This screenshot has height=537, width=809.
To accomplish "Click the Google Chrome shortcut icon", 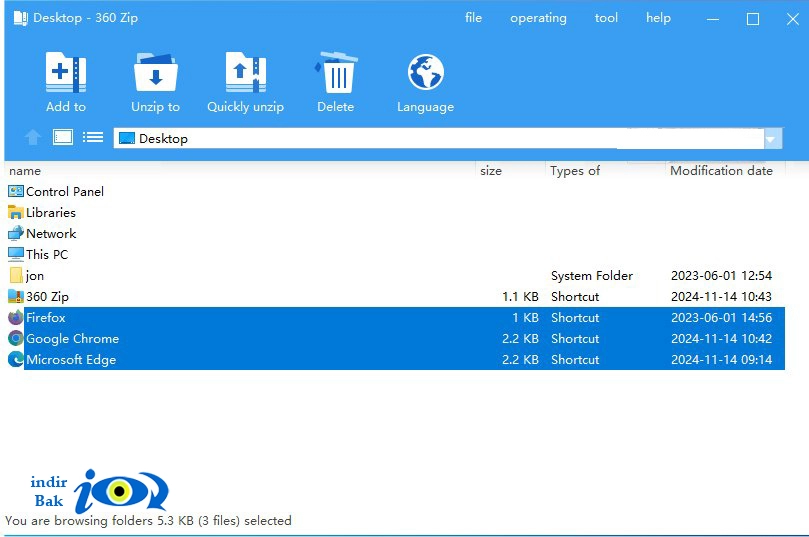I will (16, 338).
